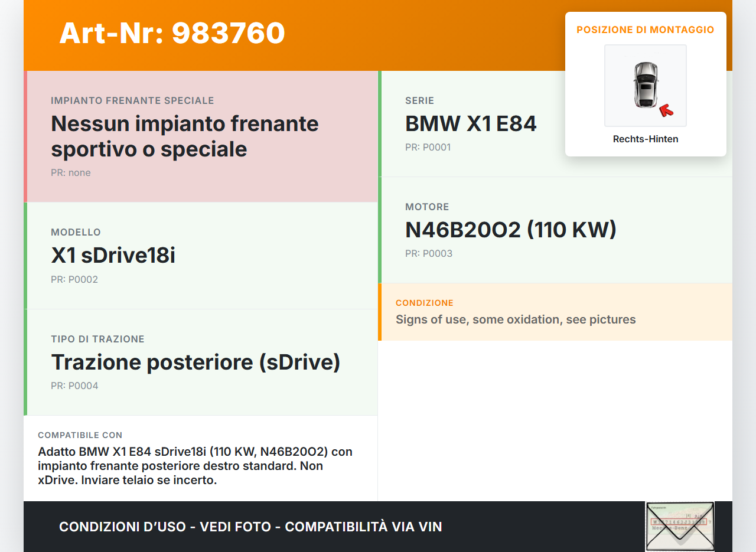Click the 'PR: none' code
This screenshot has width=756, height=552.
pos(71,173)
